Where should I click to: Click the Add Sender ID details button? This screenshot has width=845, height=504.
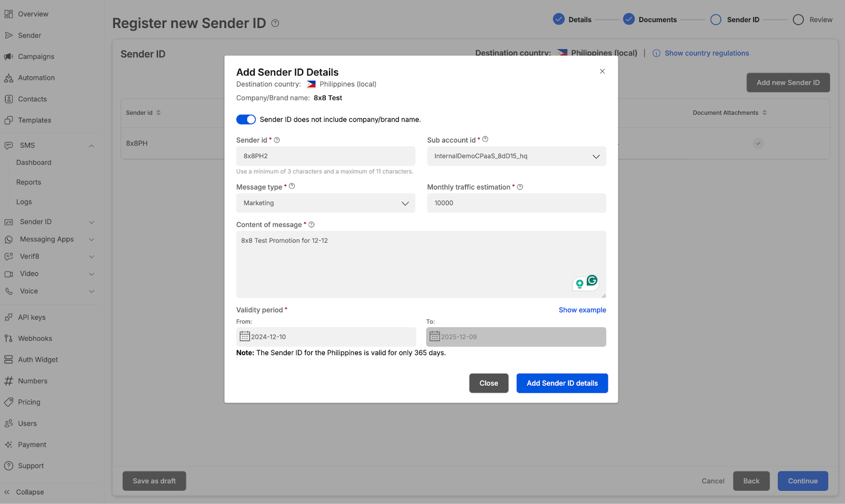[x=562, y=383]
